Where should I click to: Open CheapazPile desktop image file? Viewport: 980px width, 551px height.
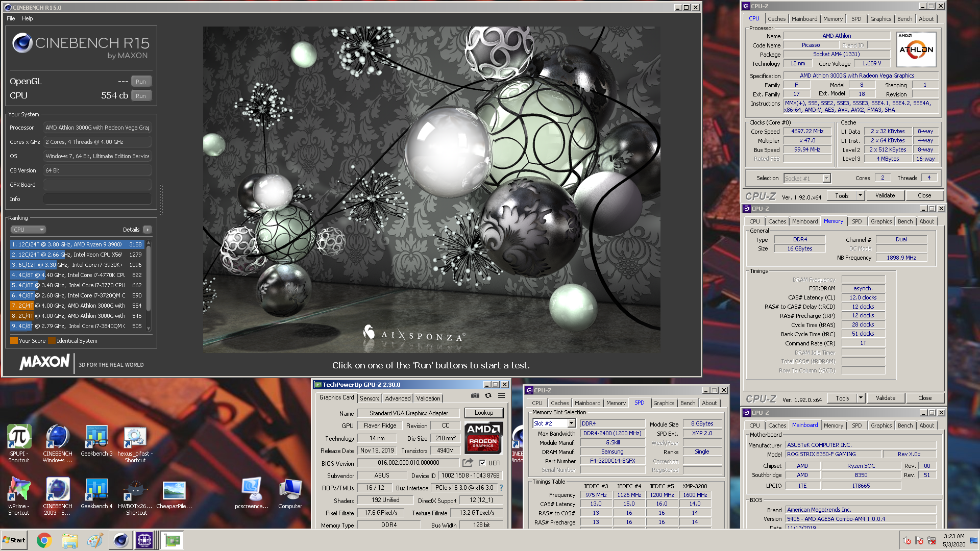(x=174, y=493)
